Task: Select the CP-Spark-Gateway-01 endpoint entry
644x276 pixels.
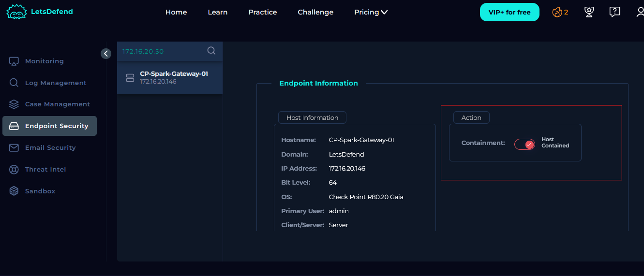Action: coord(170,78)
